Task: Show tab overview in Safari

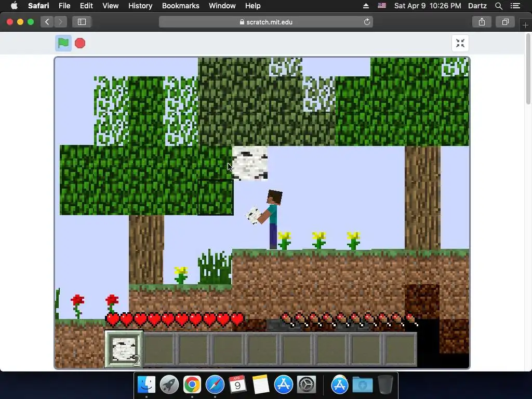Action: pyautogui.click(x=505, y=22)
